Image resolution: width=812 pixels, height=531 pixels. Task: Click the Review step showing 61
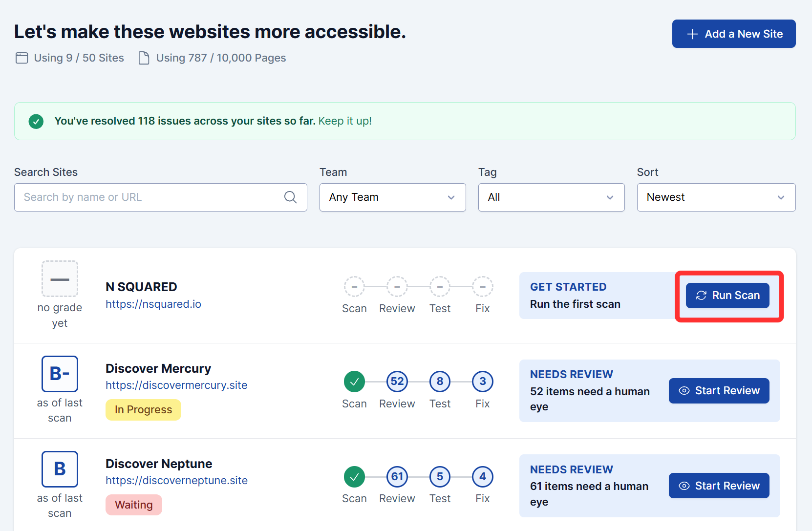(x=397, y=477)
